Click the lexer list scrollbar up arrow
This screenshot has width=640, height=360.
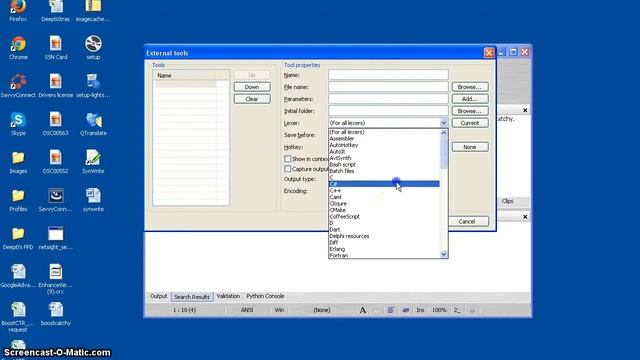444,133
